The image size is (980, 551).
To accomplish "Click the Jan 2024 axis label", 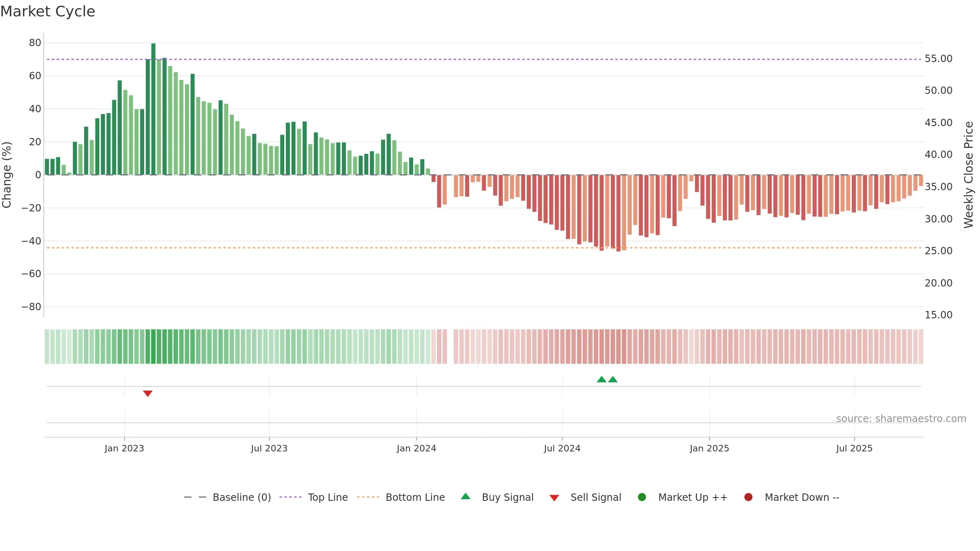I will (x=416, y=449).
